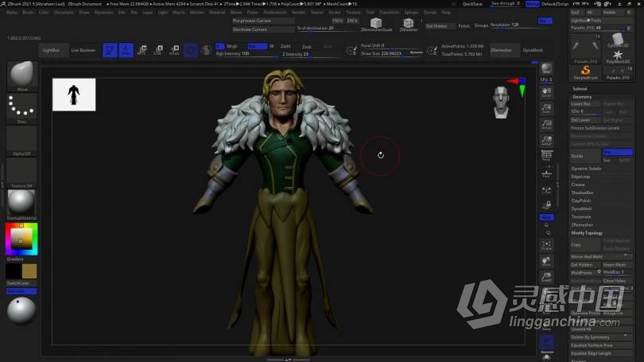
Task: Click the ZModeler brush icon
Action: [408, 25]
